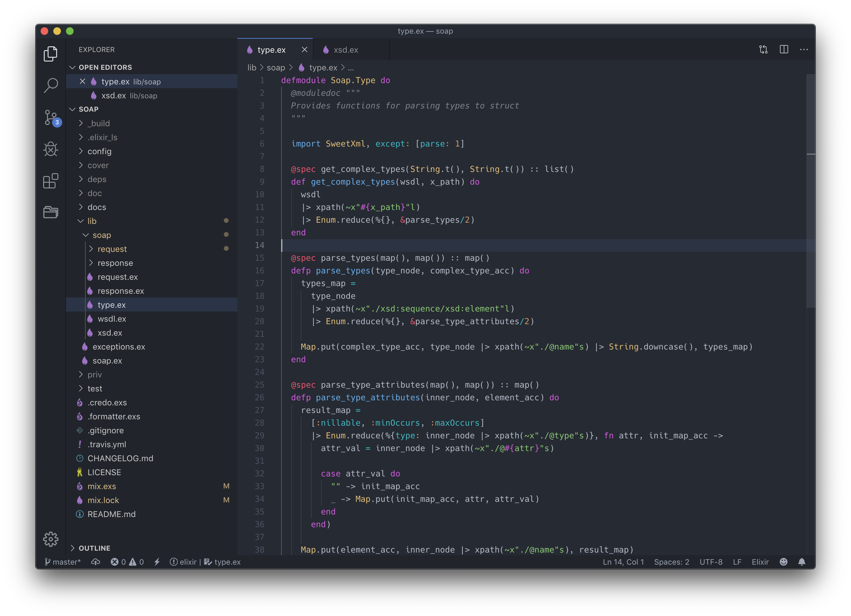851x616 pixels.
Task: Click the feedback smiley icon
Action: (783, 562)
